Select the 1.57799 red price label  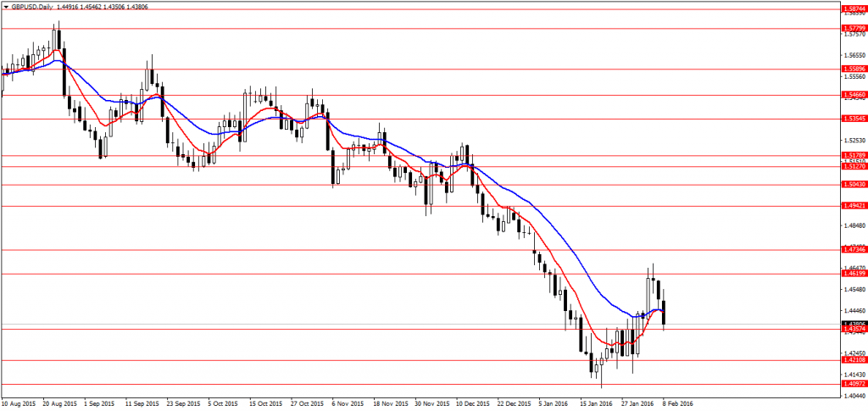pos(854,28)
